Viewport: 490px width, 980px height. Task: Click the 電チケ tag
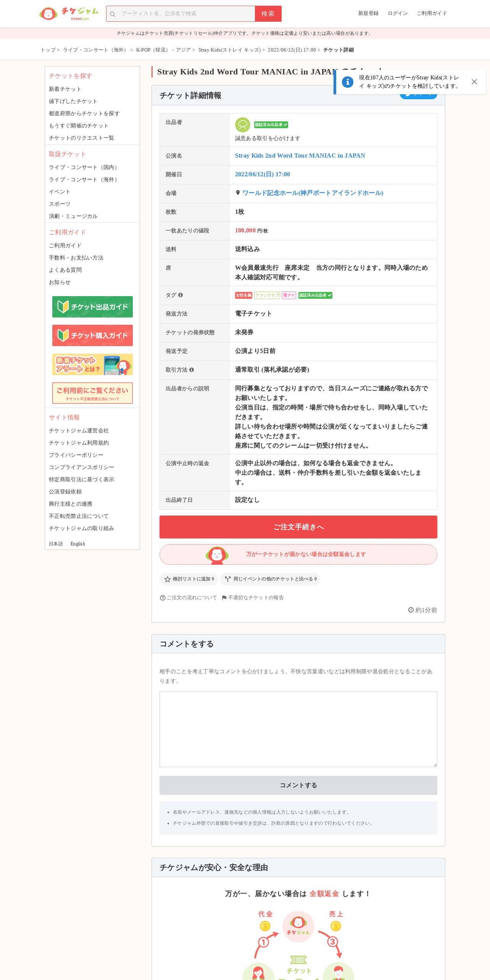click(x=289, y=295)
